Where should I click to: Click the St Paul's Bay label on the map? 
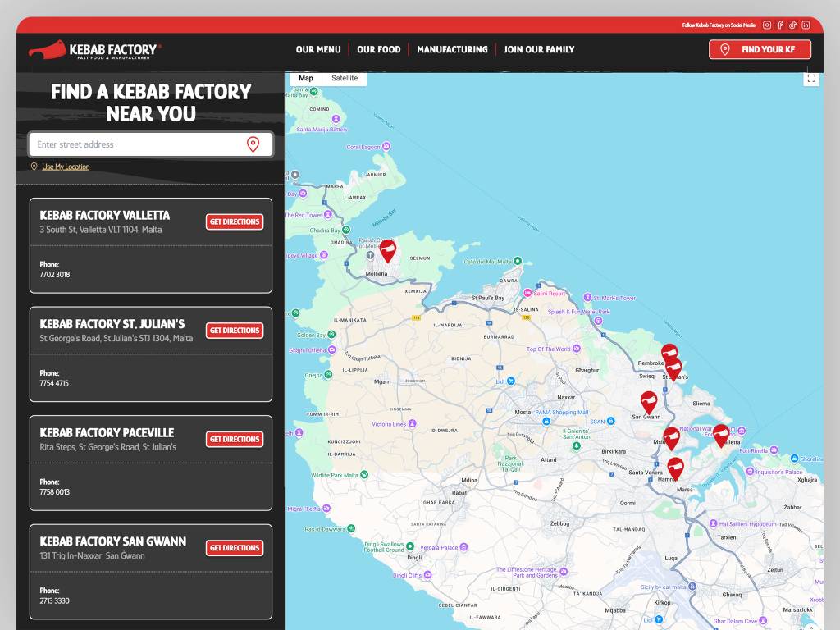487,298
